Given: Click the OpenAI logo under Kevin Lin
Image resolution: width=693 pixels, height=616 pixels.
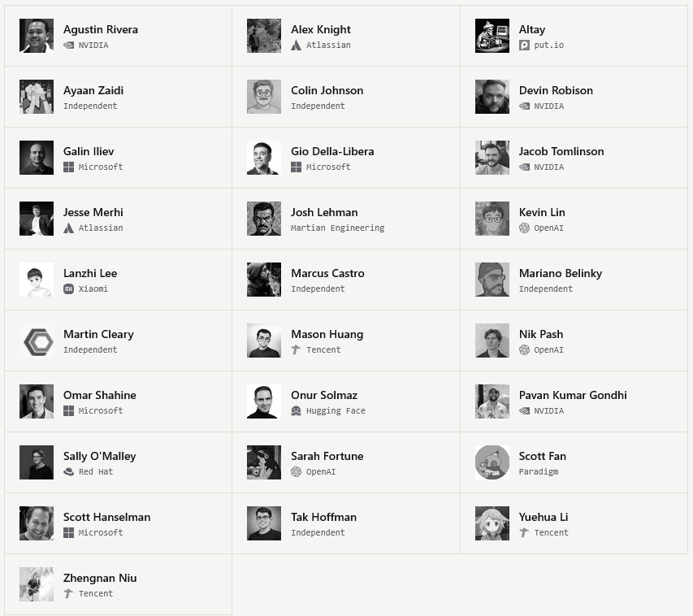Looking at the screenshot, I should pyautogui.click(x=524, y=228).
